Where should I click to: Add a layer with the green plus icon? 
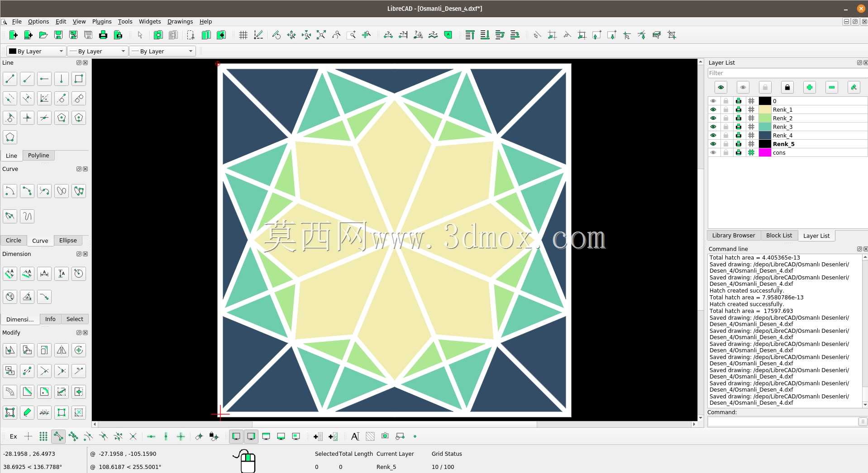(810, 87)
